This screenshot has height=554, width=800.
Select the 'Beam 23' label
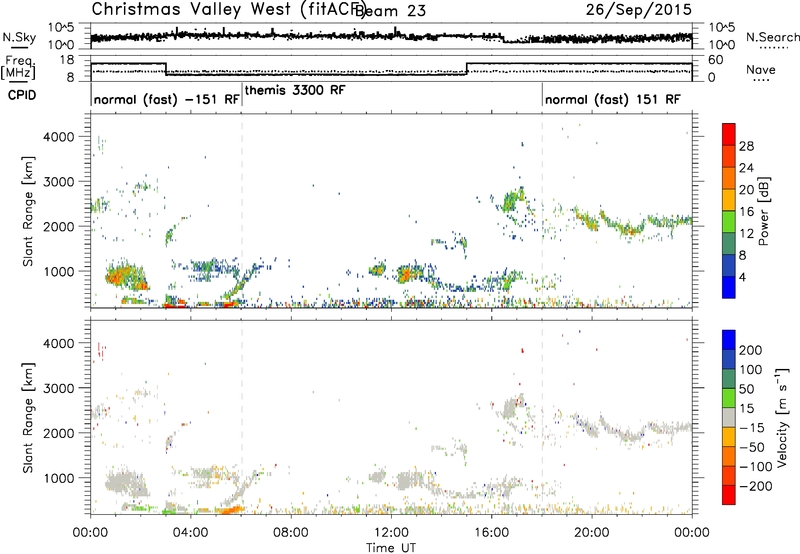click(x=390, y=11)
